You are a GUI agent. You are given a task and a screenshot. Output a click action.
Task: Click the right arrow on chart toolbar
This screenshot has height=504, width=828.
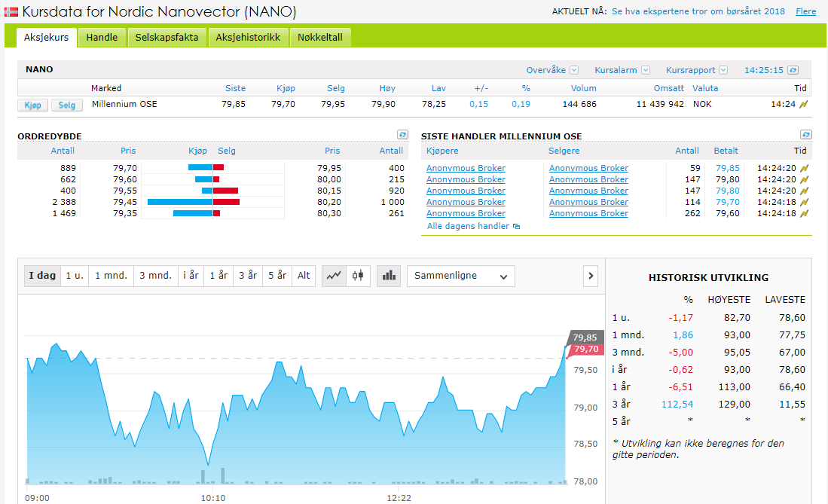(x=591, y=276)
